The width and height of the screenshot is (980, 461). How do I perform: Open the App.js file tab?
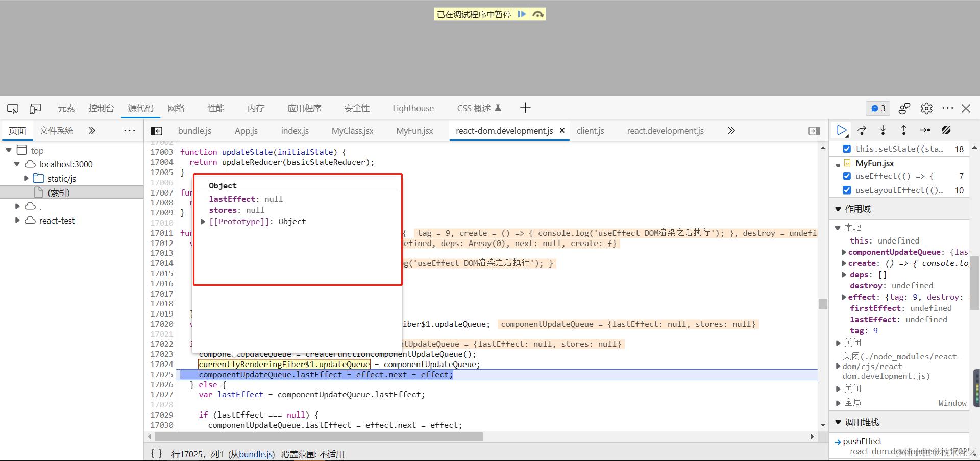(246, 131)
